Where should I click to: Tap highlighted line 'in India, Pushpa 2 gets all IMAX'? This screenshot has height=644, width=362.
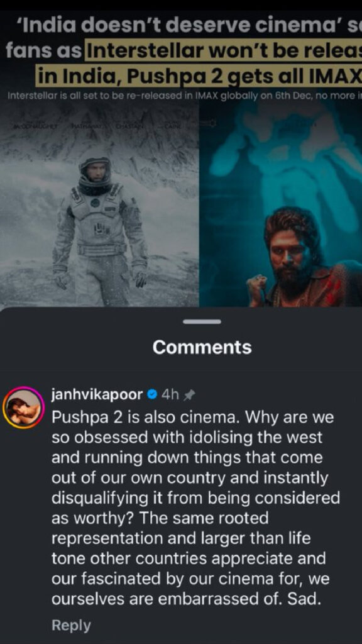[x=199, y=75]
